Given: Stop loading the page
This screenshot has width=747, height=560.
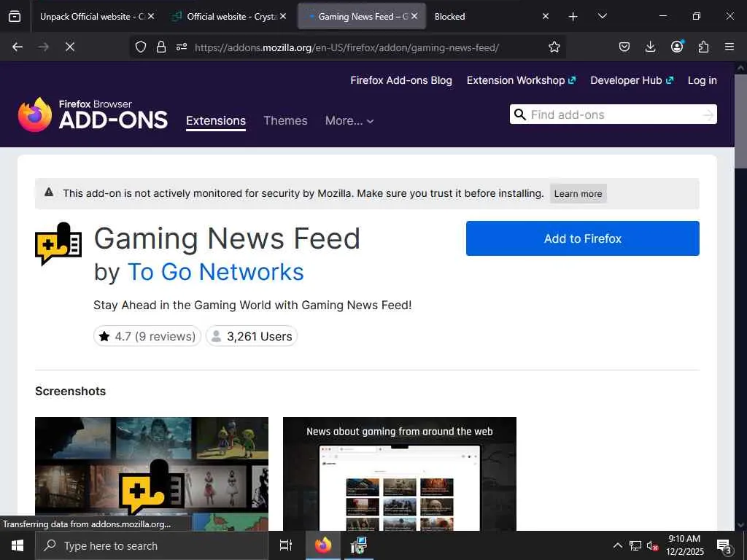Looking at the screenshot, I should pos(69,47).
